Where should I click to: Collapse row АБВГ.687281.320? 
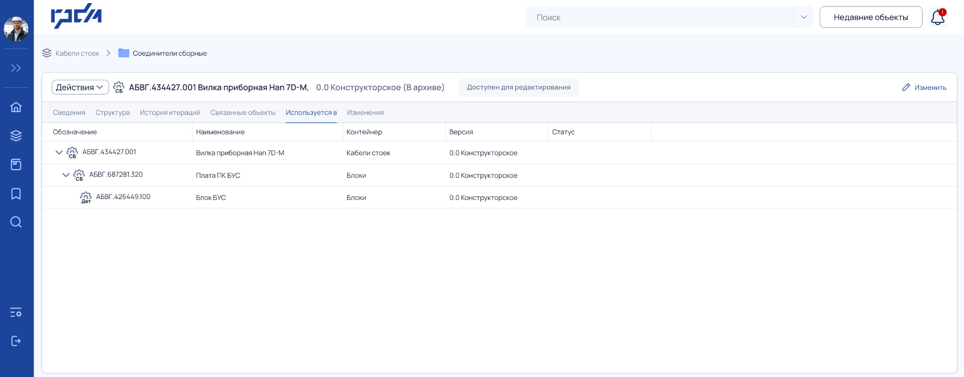click(x=66, y=175)
